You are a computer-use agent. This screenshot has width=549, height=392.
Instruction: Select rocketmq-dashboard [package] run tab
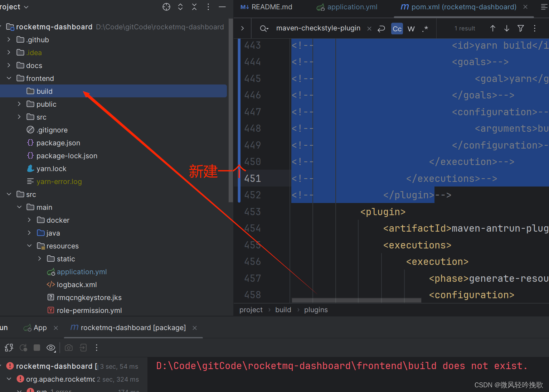click(x=128, y=328)
